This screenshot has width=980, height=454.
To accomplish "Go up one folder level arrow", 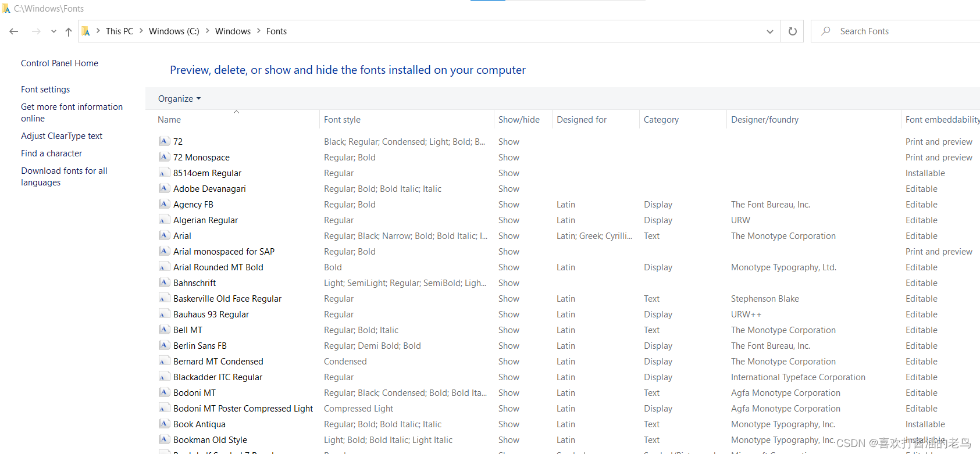I will [69, 31].
